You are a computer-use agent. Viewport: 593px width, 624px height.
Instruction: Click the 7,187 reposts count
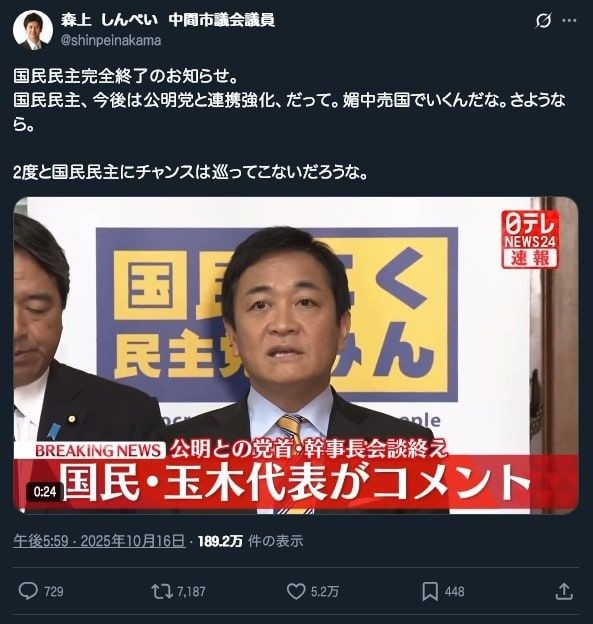pos(191,592)
